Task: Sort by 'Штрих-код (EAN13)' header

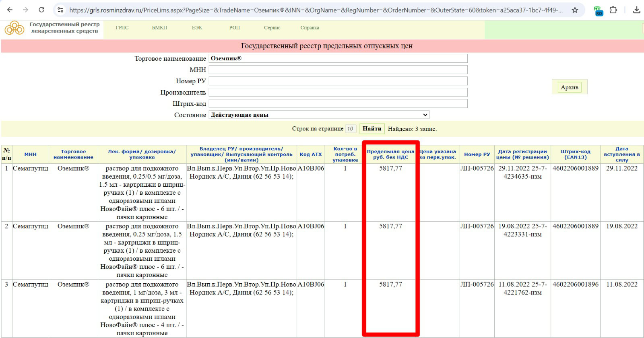Action: coord(576,154)
